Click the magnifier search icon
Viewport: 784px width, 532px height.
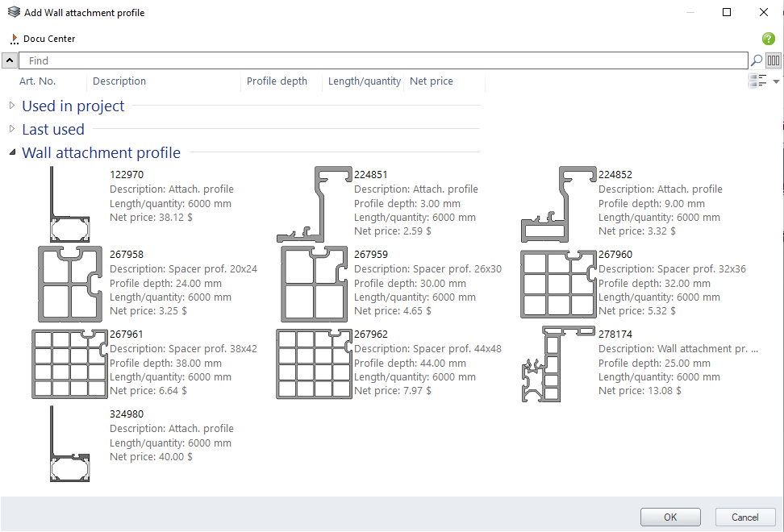point(756,60)
